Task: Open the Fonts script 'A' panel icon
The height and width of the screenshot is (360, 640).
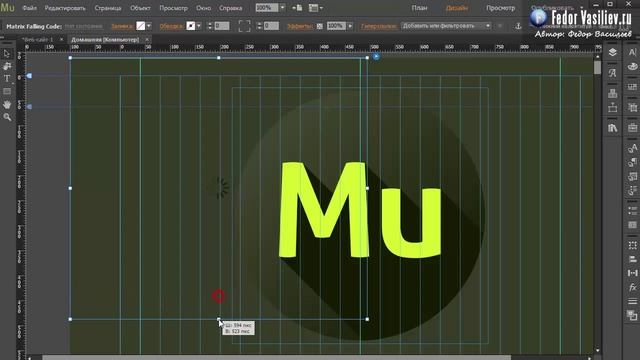Action: point(613,73)
